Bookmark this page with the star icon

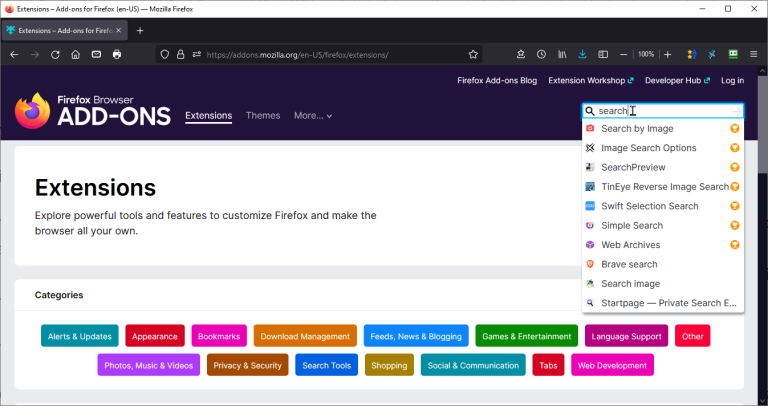click(473, 55)
